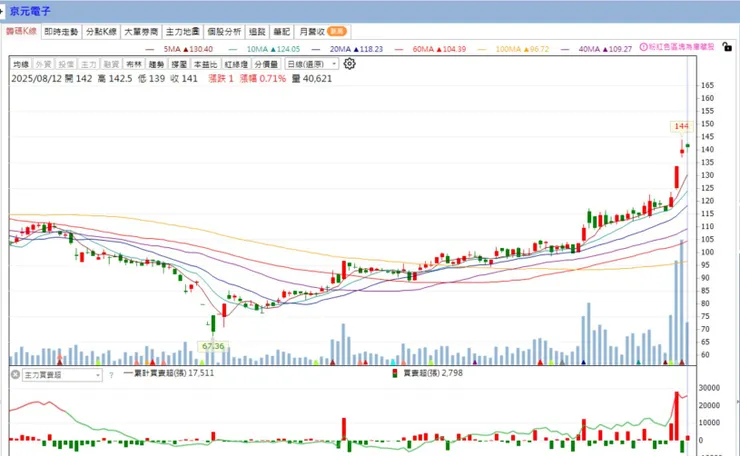The image size is (740, 456).
Task: Toggle the 均線 overlay button
Action: pos(21,64)
